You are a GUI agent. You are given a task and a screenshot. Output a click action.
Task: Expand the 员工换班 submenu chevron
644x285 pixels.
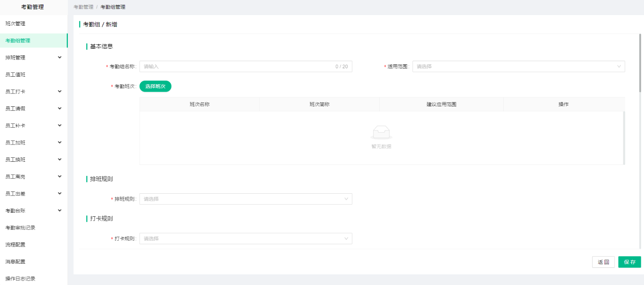[x=59, y=159]
